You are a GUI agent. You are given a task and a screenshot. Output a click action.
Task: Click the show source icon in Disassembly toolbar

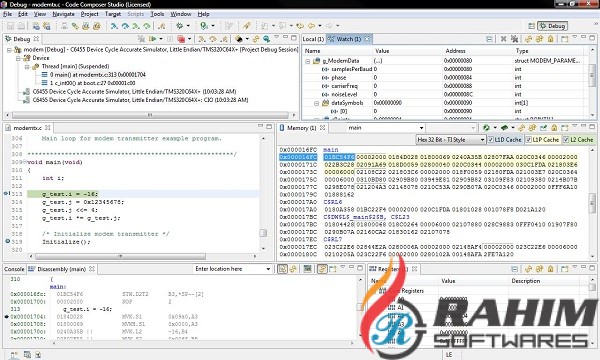(x=282, y=269)
